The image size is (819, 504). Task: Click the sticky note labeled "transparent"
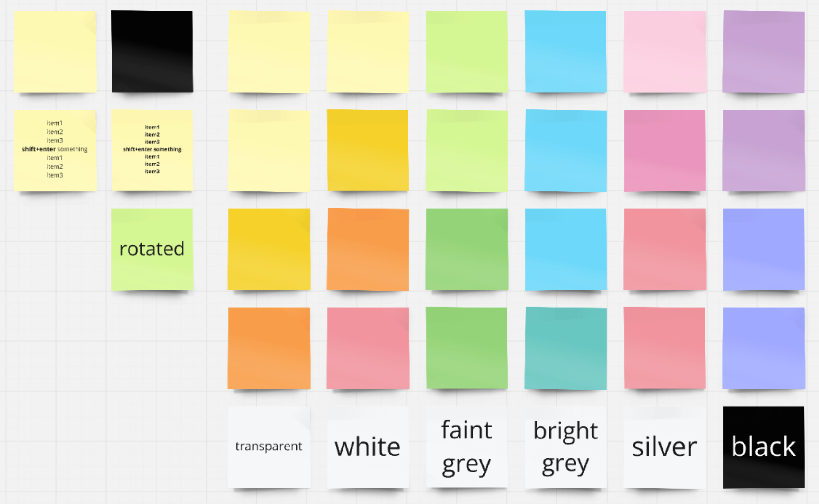(x=269, y=447)
